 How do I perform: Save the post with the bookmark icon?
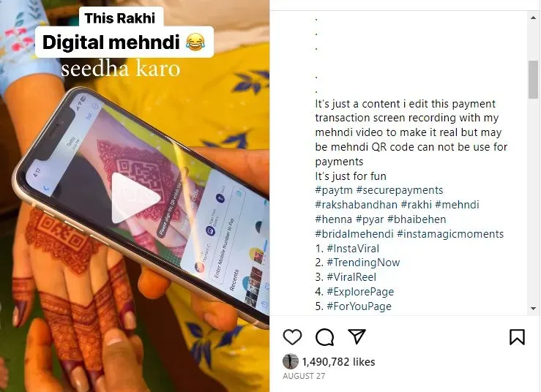click(517, 337)
